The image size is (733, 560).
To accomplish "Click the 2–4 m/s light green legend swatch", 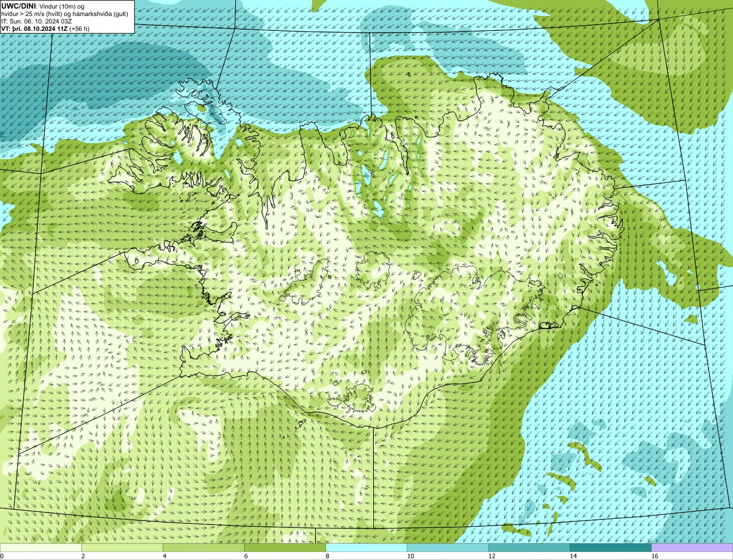I will [x=123, y=547].
